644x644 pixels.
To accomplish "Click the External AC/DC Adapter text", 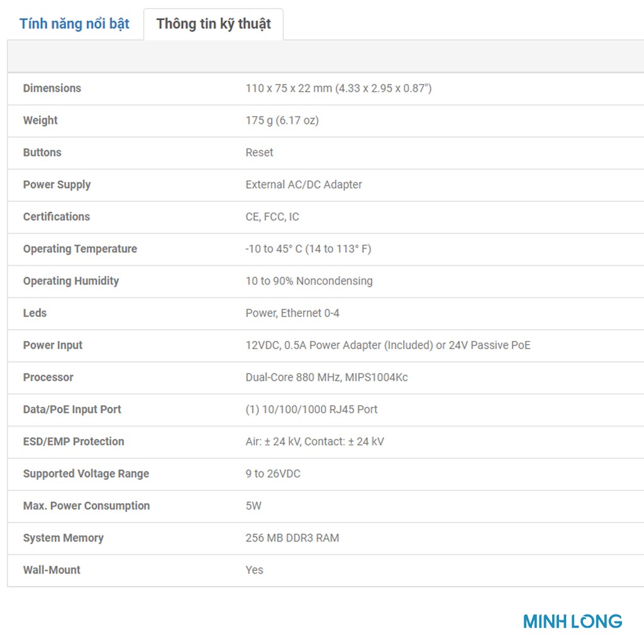I will coord(304,184).
